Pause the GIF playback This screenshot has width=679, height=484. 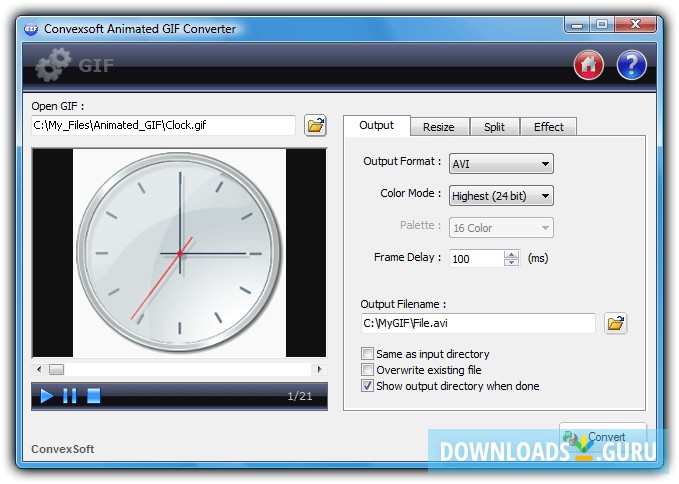point(70,396)
